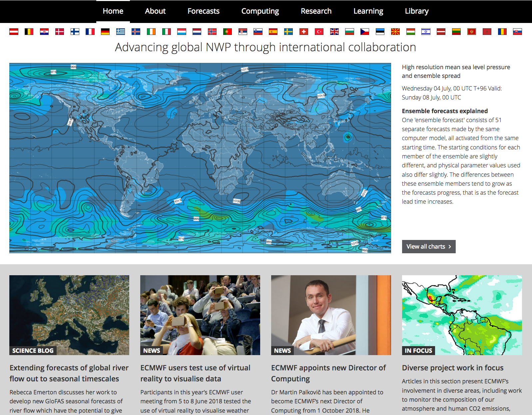Click the Austria flag icon
532x415 pixels.
coord(14,32)
